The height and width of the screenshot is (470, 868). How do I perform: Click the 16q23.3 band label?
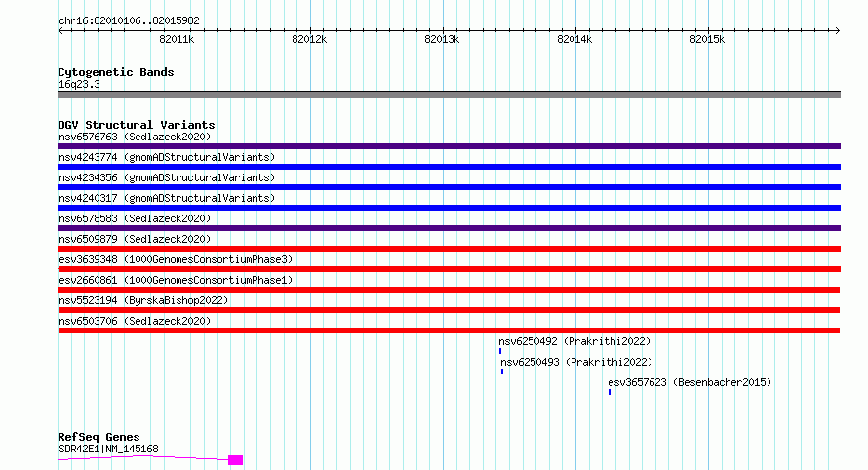(79, 84)
